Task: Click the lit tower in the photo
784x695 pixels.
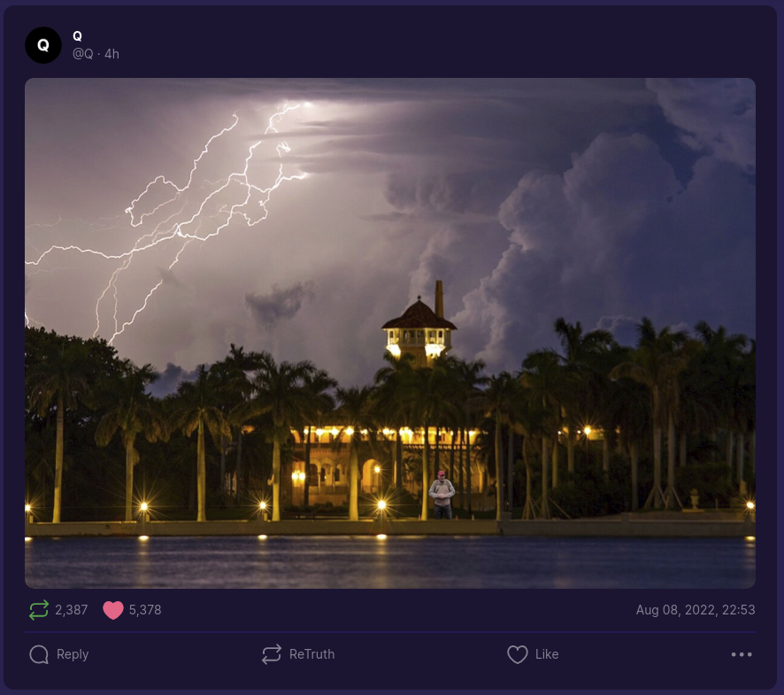Action: [x=419, y=325]
